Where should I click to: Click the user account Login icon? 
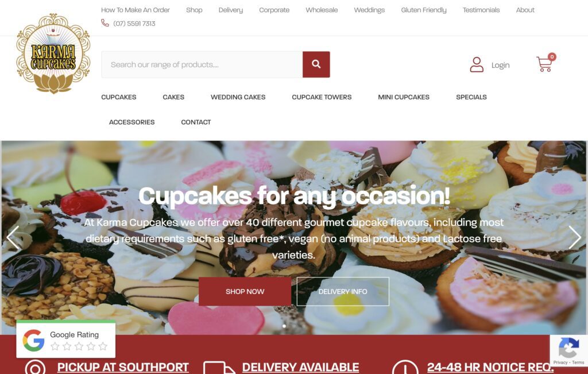click(477, 64)
